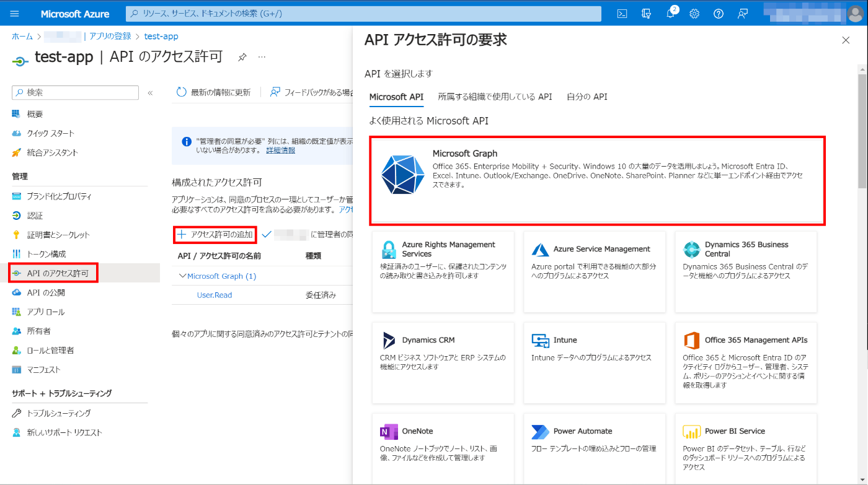Click the admin consent grant button
Viewport: 868px width, 485px height.
(308, 235)
